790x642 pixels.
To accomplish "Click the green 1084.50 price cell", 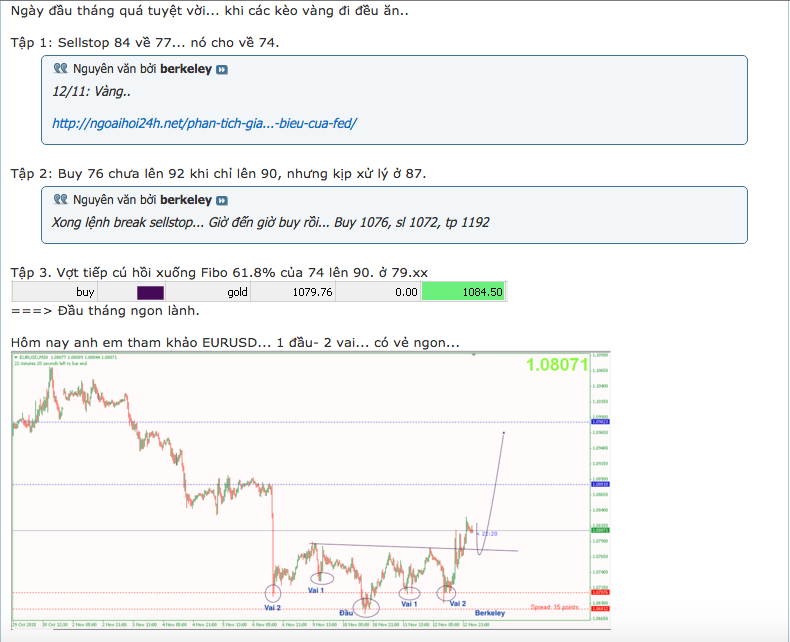I will [463, 292].
